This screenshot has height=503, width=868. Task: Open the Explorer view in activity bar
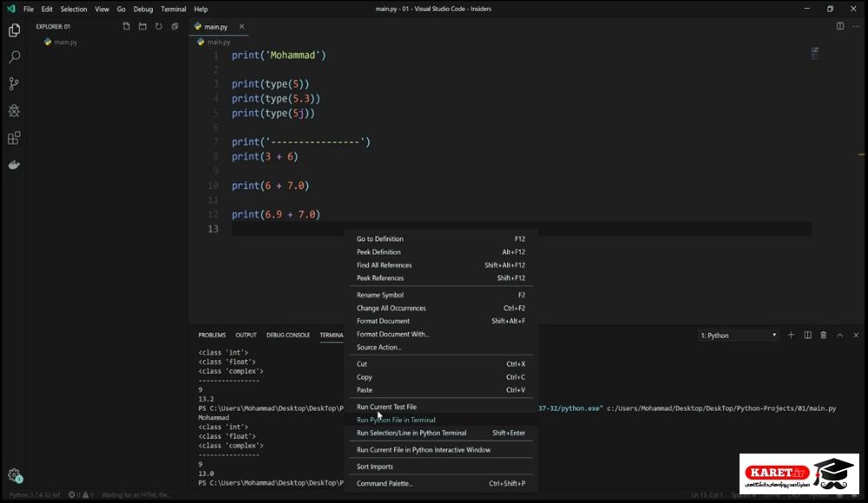click(x=15, y=29)
